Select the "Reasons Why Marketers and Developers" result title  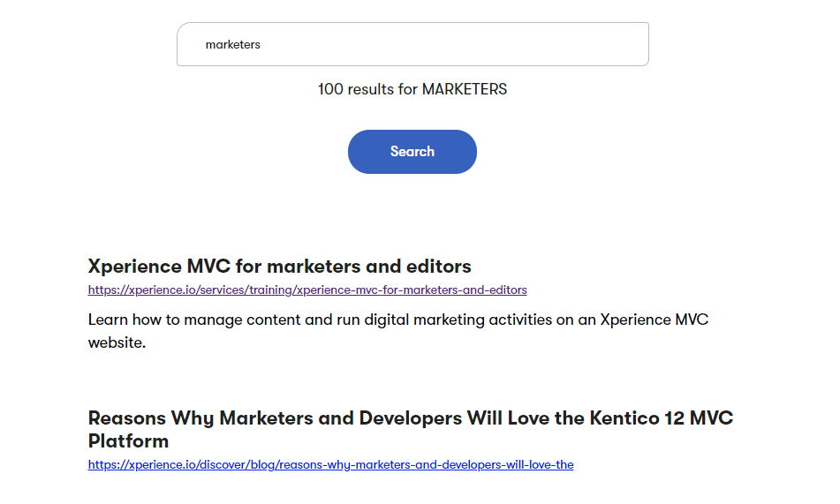pyautogui.click(x=411, y=429)
